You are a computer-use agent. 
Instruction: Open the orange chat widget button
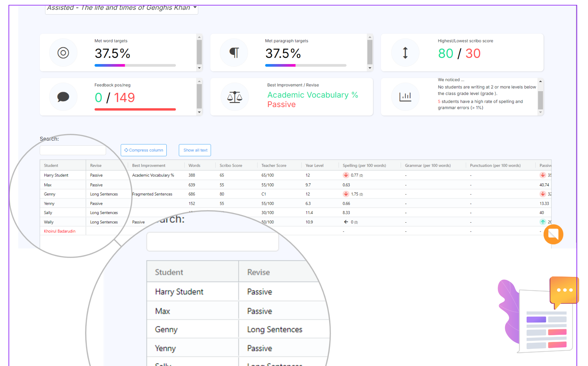click(553, 234)
